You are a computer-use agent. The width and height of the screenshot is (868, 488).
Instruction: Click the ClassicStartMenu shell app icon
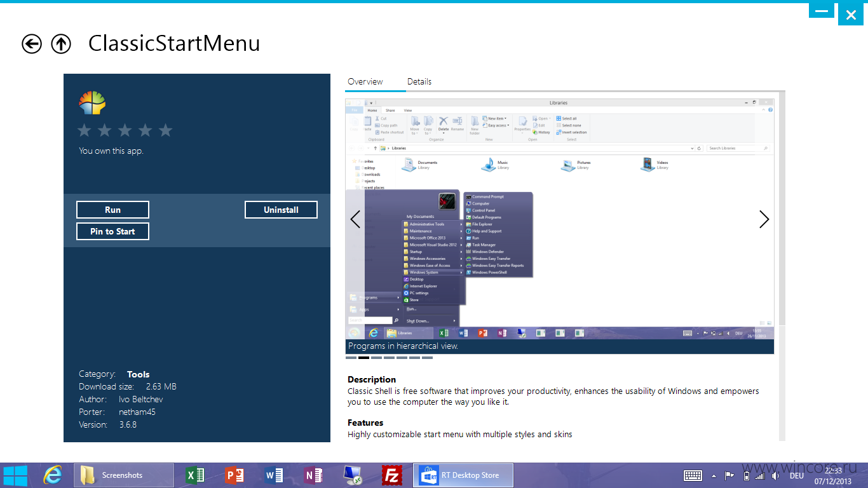92,102
